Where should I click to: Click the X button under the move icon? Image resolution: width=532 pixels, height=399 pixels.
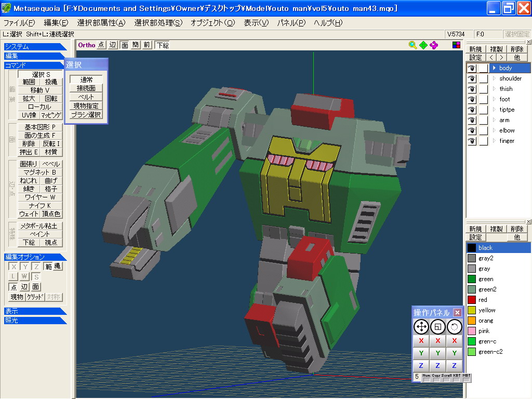[x=421, y=341]
